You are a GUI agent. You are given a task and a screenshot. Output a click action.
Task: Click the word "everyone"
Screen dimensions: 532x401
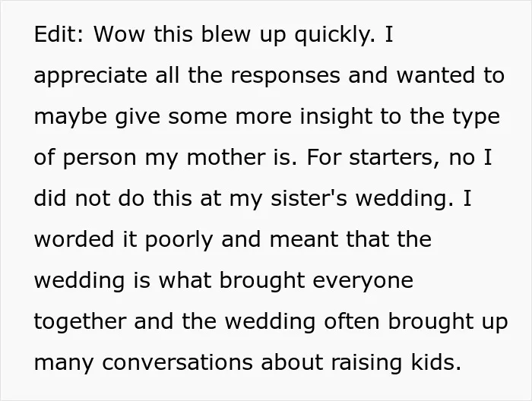click(x=363, y=281)
